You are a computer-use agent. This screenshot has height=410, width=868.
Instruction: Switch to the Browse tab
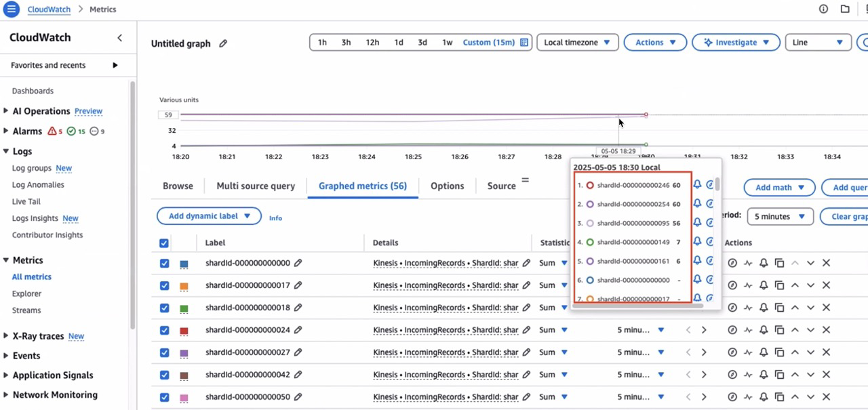(x=178, y=186)
